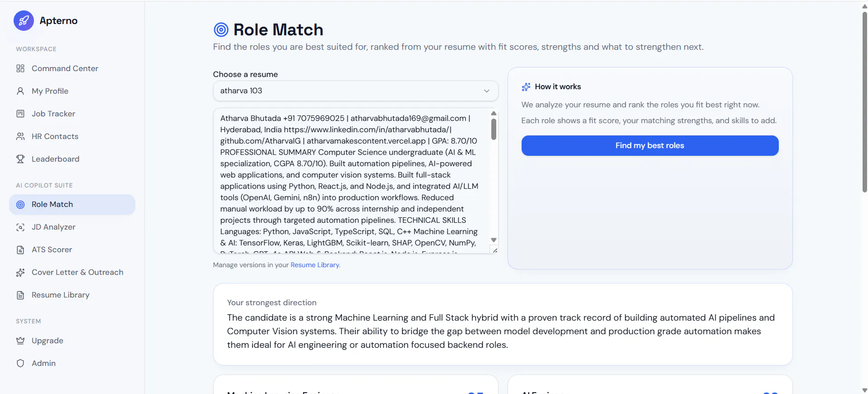Click the Apterno rocket logo icon
Viewport: 868px width, 394px height.
24,21
